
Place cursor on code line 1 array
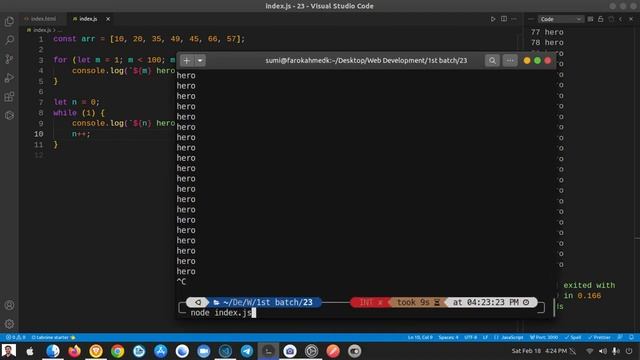177,39
